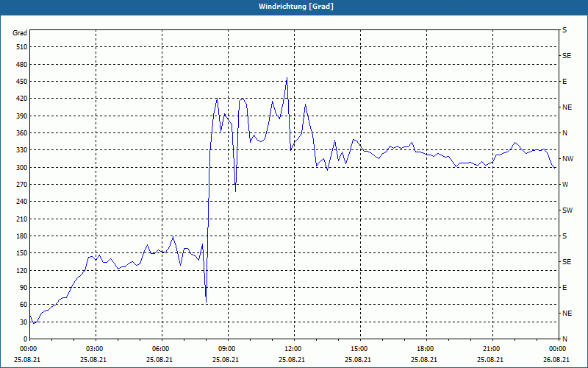Click the 60 y-axis tick label

click(x=24, y=305)
